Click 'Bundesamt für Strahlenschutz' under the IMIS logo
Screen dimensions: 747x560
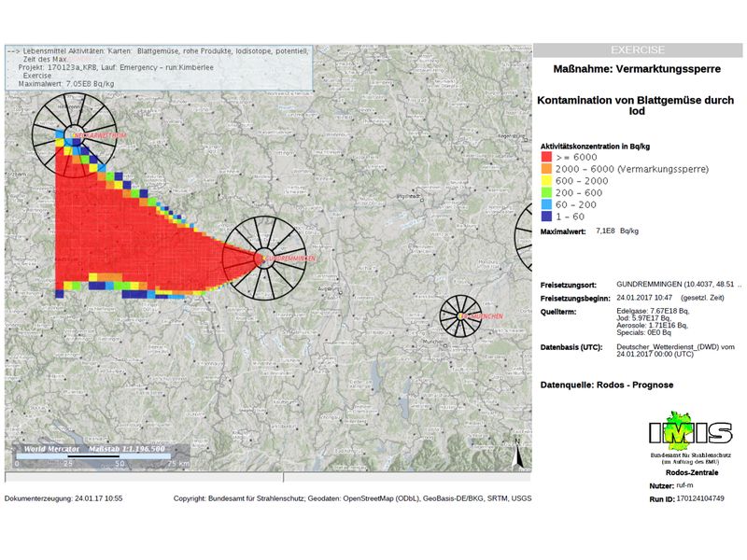(x=690, y=455)
